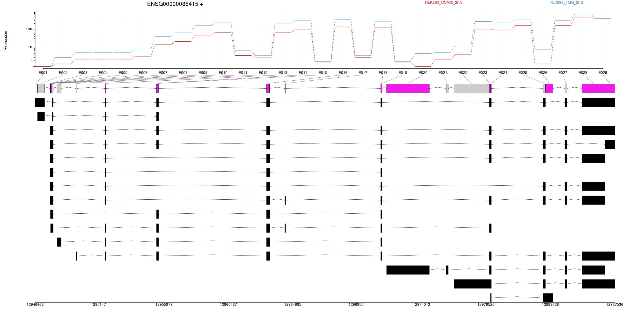The width and height of the screenshot is (644, 309).
Task: Click the E025 exon label
Action: pos(523,73)
